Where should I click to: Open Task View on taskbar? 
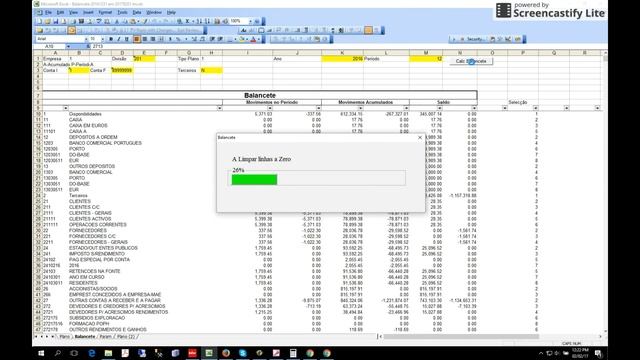[x=74, y=353]
